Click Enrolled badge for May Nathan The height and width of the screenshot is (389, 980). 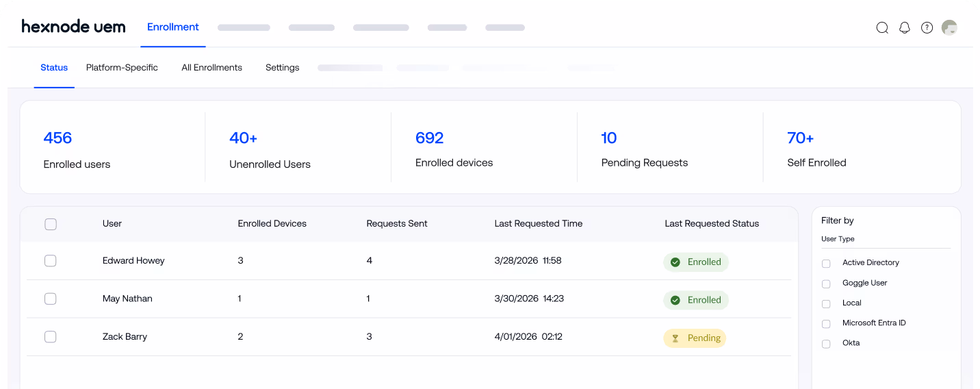pyautogui.click(x=696, y=300)
